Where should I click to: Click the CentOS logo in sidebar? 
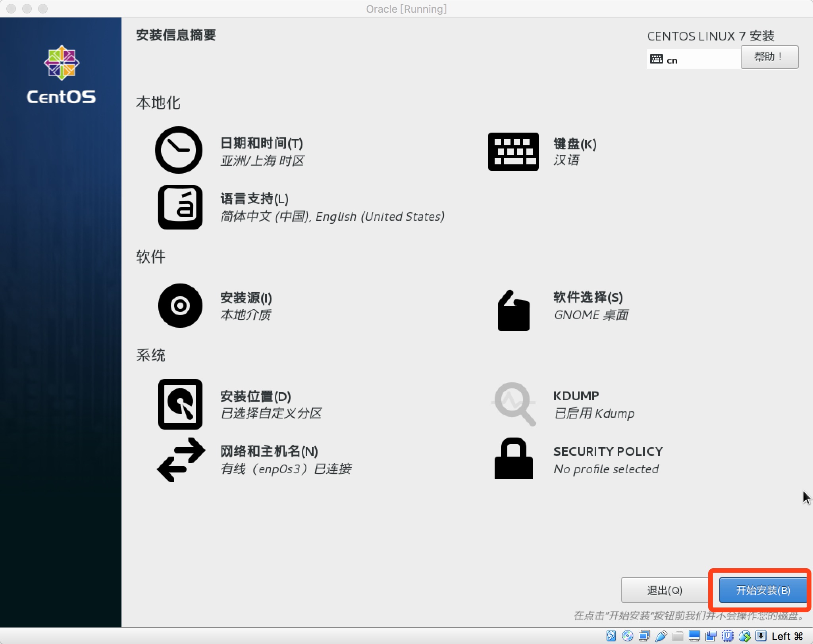(61, 75)
